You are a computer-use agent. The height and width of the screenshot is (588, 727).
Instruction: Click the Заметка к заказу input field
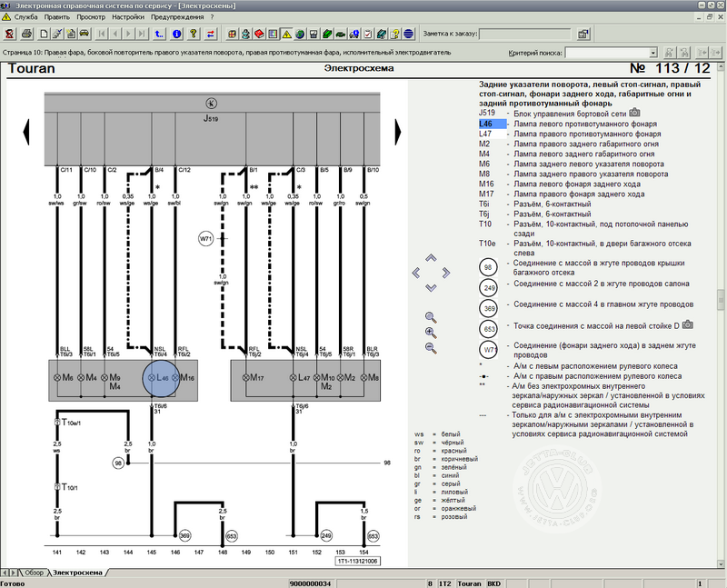525,34
